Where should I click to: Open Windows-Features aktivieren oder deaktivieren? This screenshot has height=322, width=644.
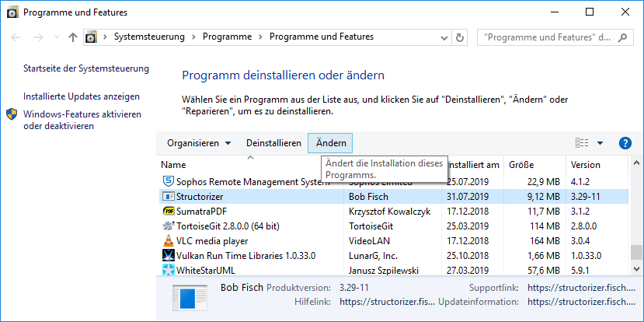click(x=82, y=120)
